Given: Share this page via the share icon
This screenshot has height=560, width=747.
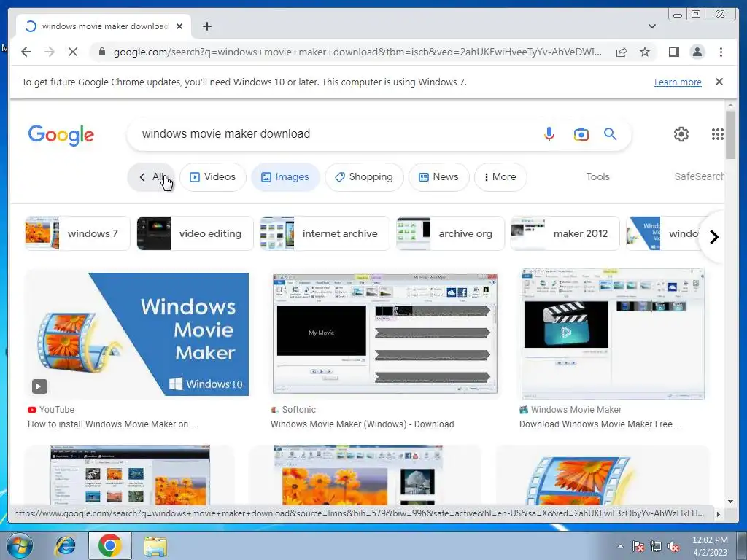Looking at the screenshot, I should coord(622,52).
